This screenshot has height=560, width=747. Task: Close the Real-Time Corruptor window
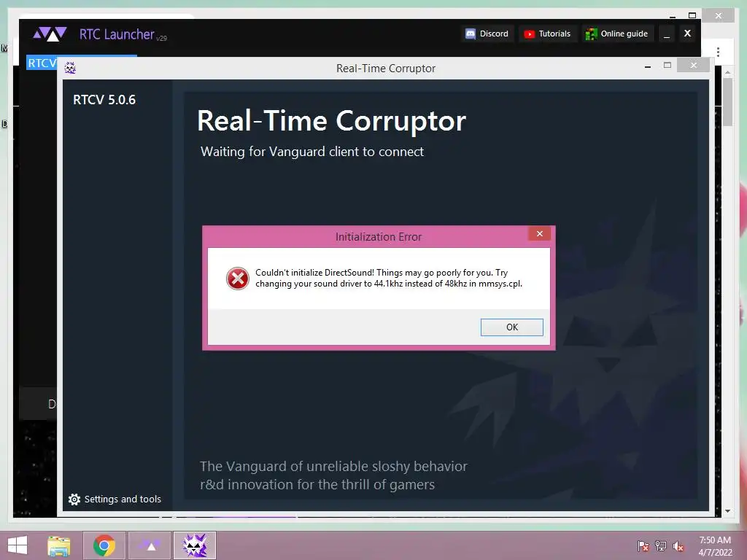tap(693, 65)
